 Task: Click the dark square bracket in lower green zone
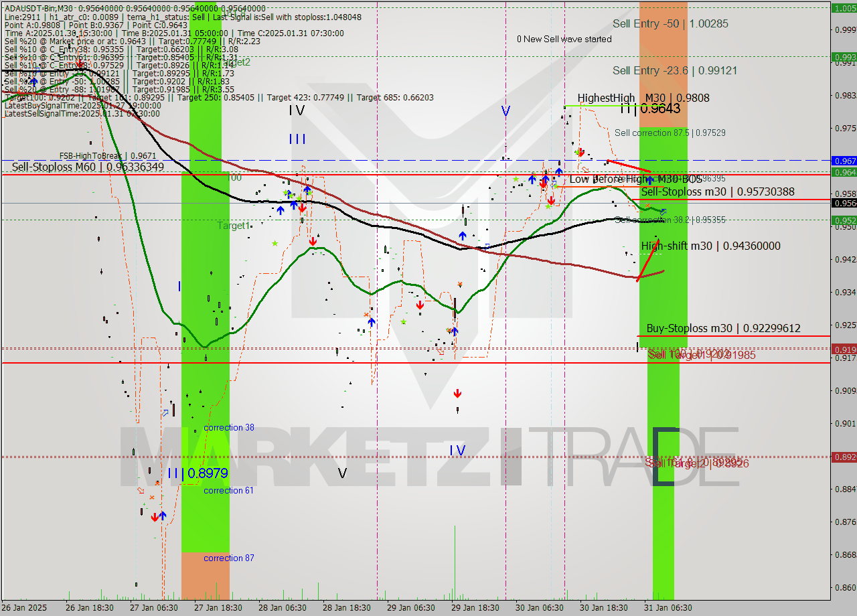click(664, 455)
